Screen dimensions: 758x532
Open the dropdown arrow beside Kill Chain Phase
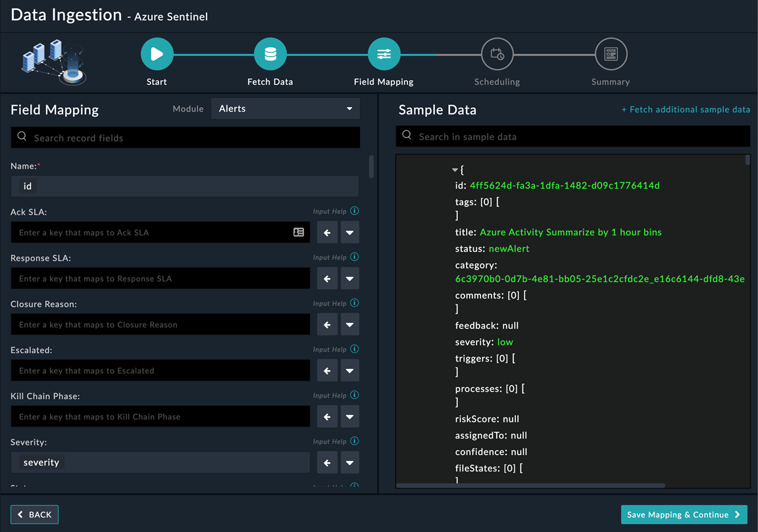click(x=349, y=416)
